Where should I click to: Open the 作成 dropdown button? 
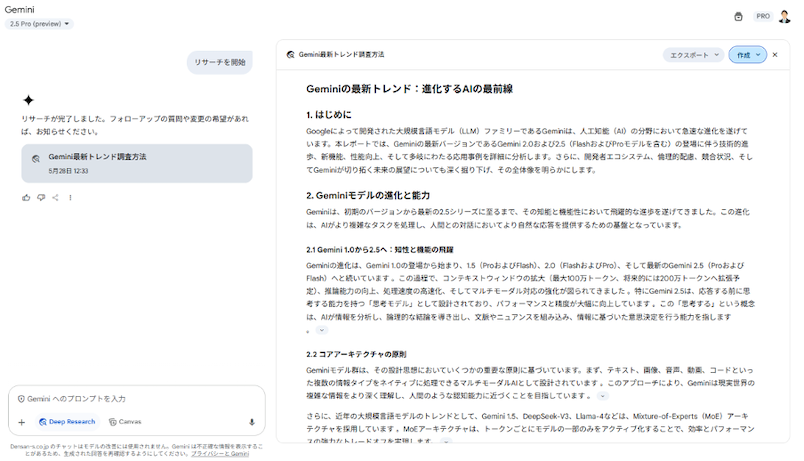pos(747,55)
